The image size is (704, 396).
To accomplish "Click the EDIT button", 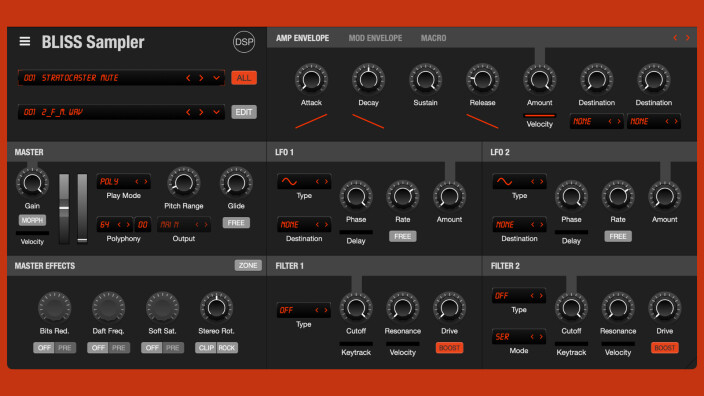I will 244,112.
